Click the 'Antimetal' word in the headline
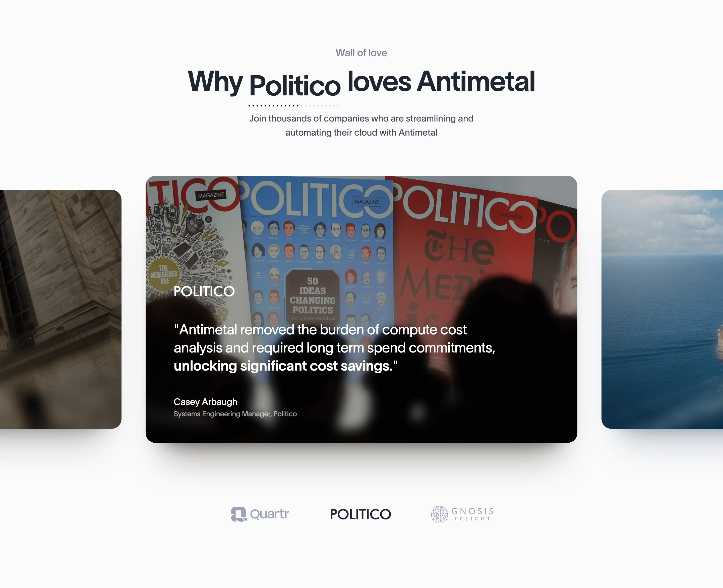723x588 pixels. pos(476,81)
